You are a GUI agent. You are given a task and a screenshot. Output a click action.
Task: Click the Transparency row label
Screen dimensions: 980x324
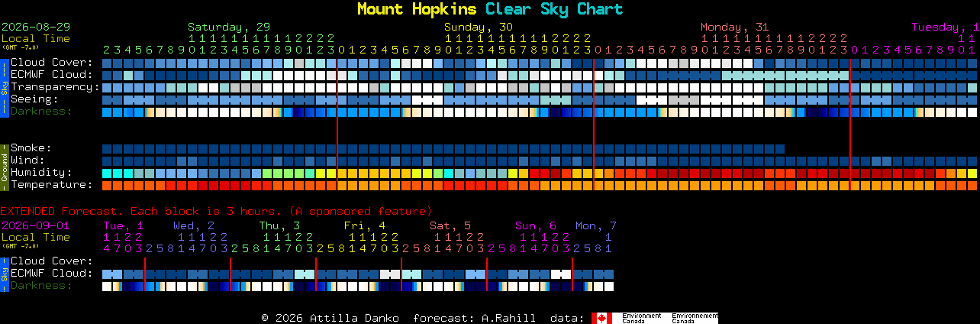point(55,87)
